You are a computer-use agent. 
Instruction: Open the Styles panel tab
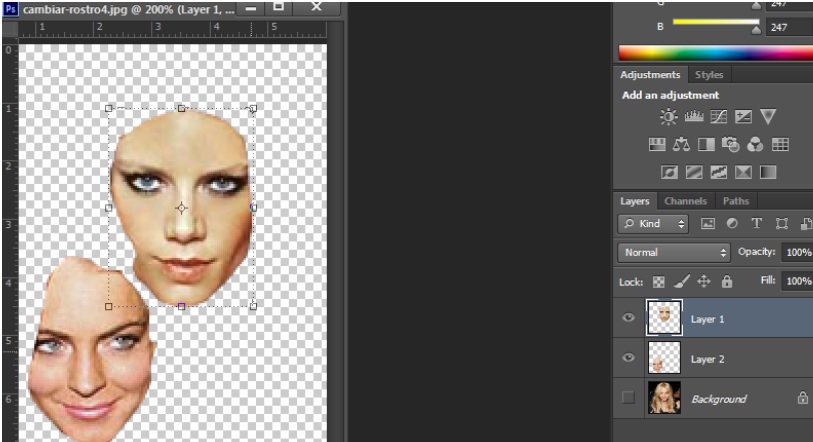coord(709,75)
